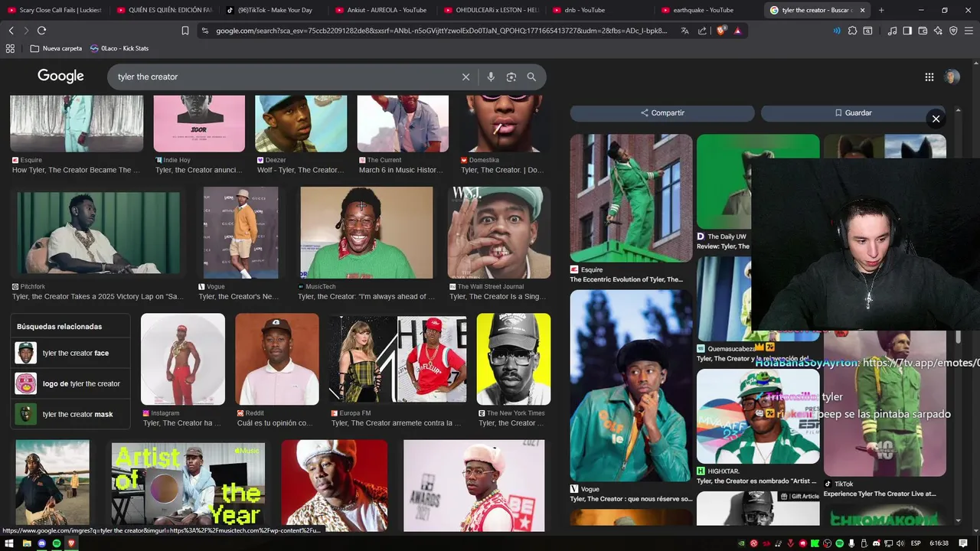
Task: Toggle the browser sidebar panel icon
Action: coord(907,31)
